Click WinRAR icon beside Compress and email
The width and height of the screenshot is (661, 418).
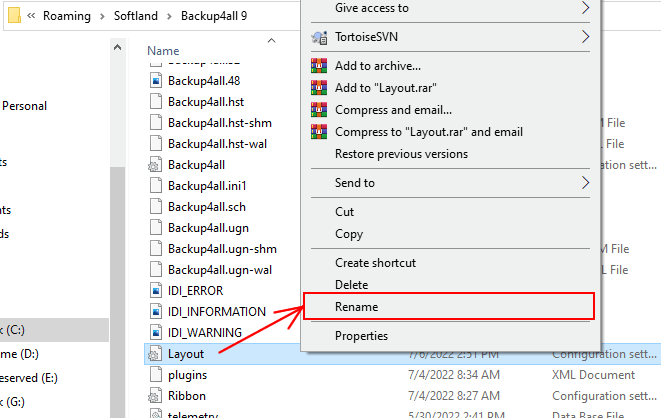[x=319, y=110]
